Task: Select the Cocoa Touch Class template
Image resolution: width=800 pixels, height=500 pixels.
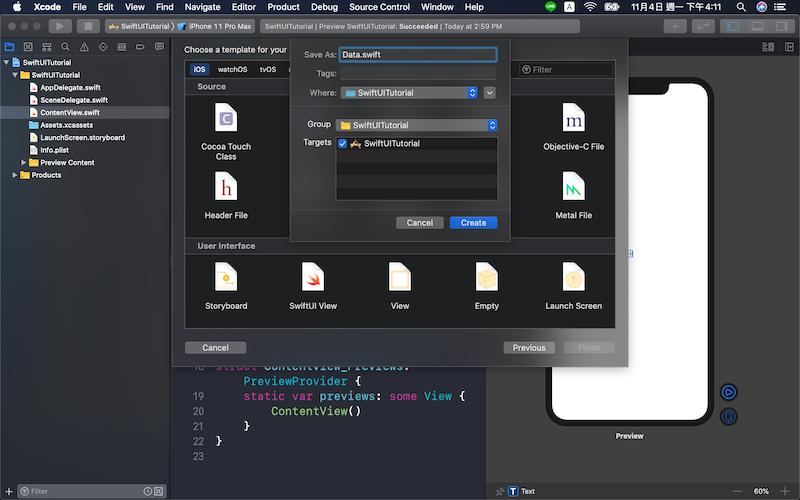Action: coord(226,131)
